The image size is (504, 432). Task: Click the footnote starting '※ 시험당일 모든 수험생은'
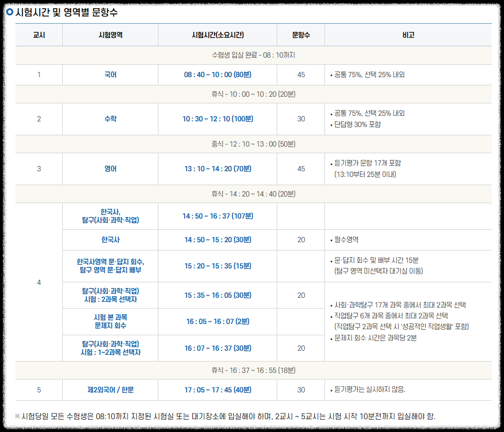(x=225, y=416)
